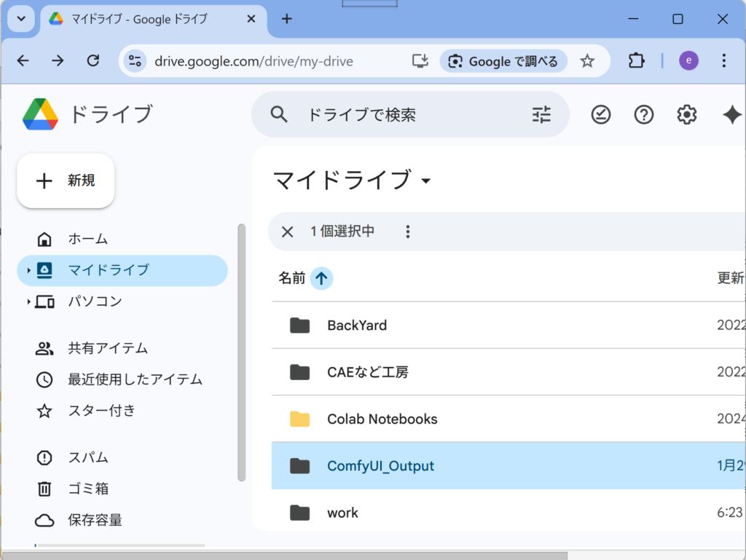Go to 共有アイテム in sidebar

click(x=108, y=348)
